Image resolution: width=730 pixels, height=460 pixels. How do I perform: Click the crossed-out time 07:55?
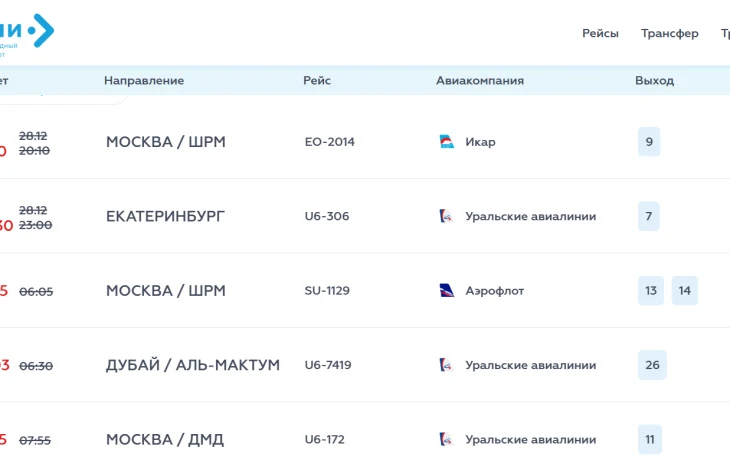(x=35, y=440)
